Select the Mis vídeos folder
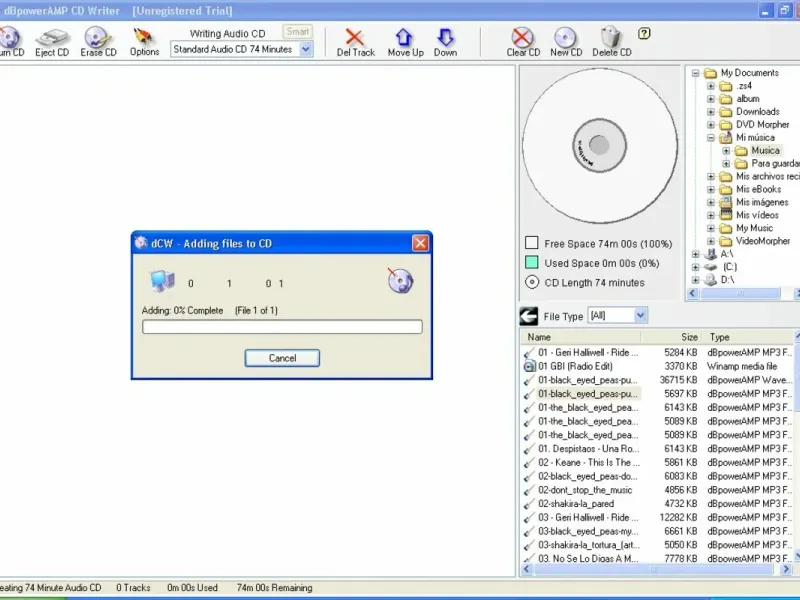Screen dimensions: 800x600 point(757,215)
